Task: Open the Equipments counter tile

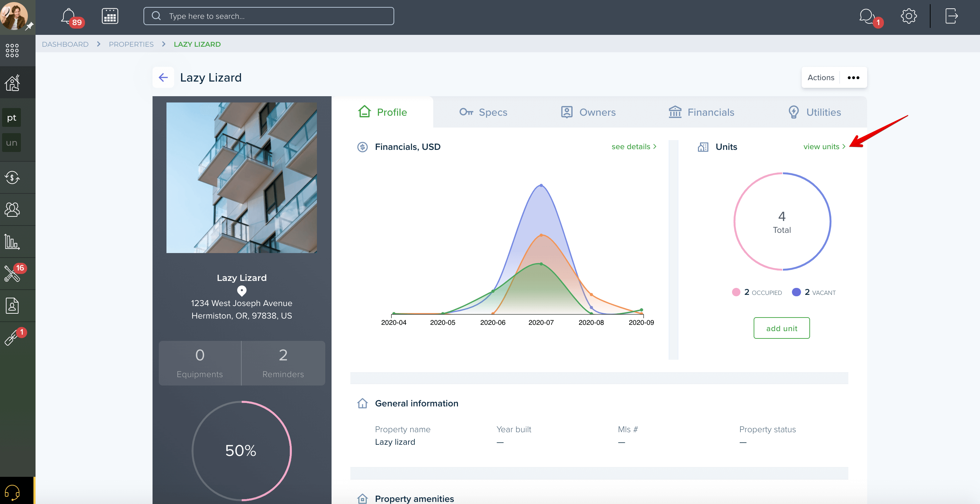Action: 200,363
